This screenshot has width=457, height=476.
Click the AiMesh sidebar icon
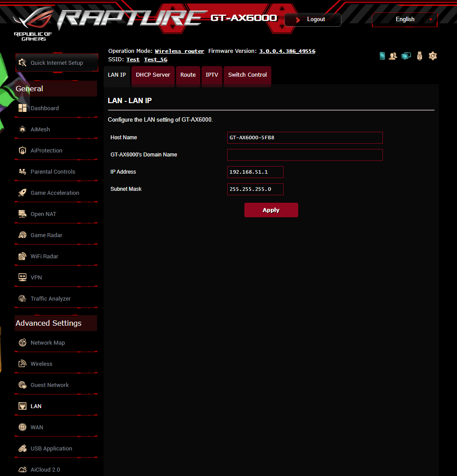point(22,129)
